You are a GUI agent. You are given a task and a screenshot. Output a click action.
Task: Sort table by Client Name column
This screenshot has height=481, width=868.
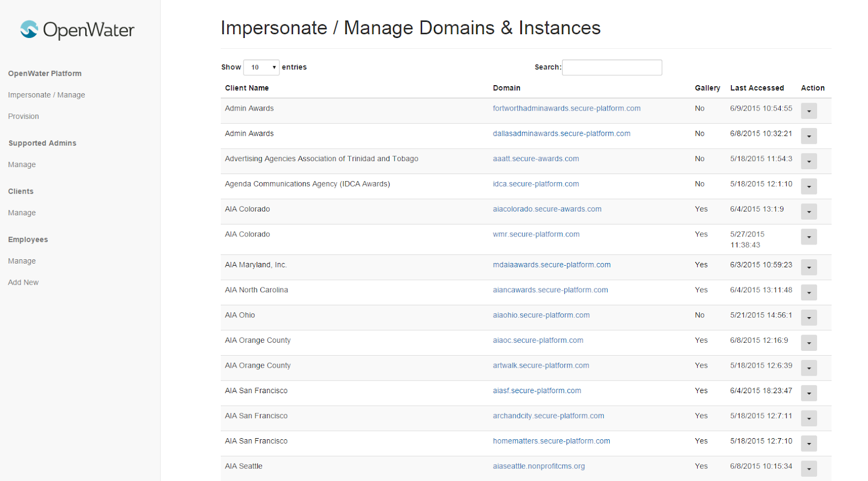[247, 88]
